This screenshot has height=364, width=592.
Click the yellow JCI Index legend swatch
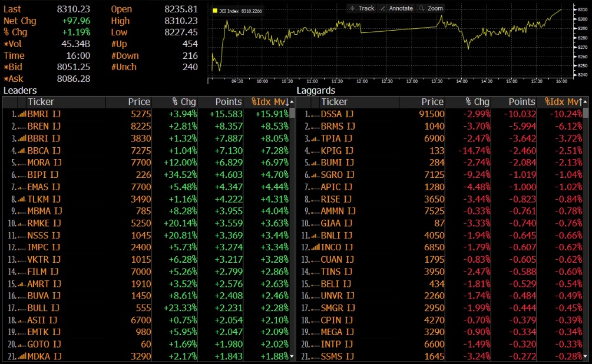point(215,11)
